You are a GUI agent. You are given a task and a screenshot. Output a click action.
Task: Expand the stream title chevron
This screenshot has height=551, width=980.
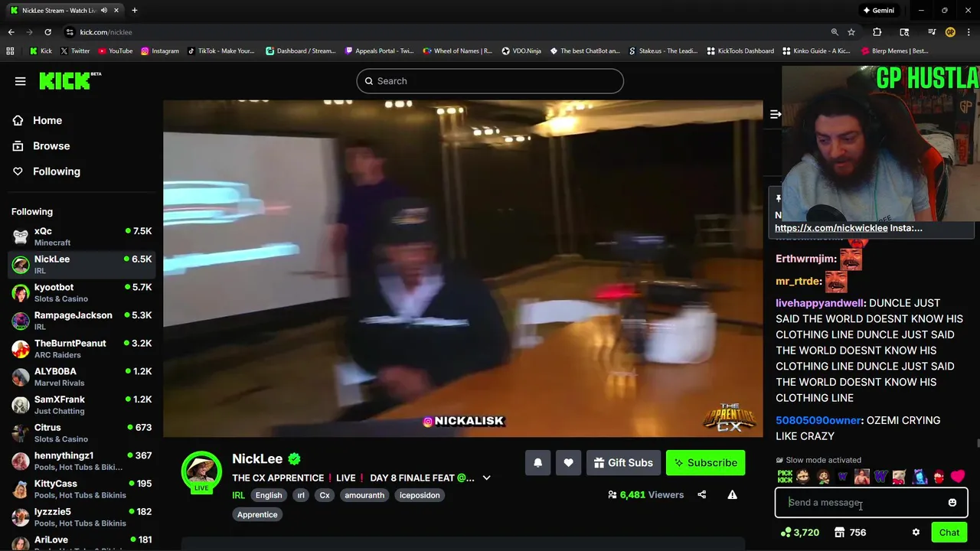coord(486,478)
